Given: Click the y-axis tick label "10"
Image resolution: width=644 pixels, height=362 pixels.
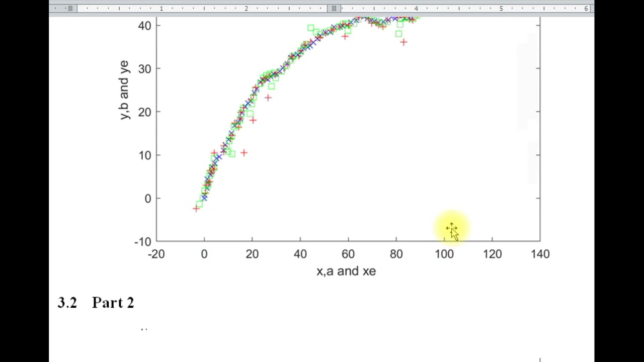Looking at the screenshot, I should tap(144, 155).
